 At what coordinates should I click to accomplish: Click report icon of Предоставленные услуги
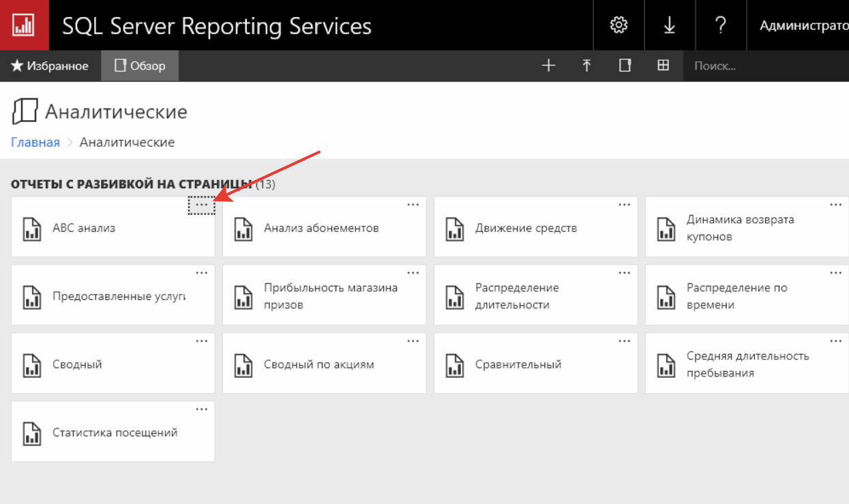[x=32, y=297]
